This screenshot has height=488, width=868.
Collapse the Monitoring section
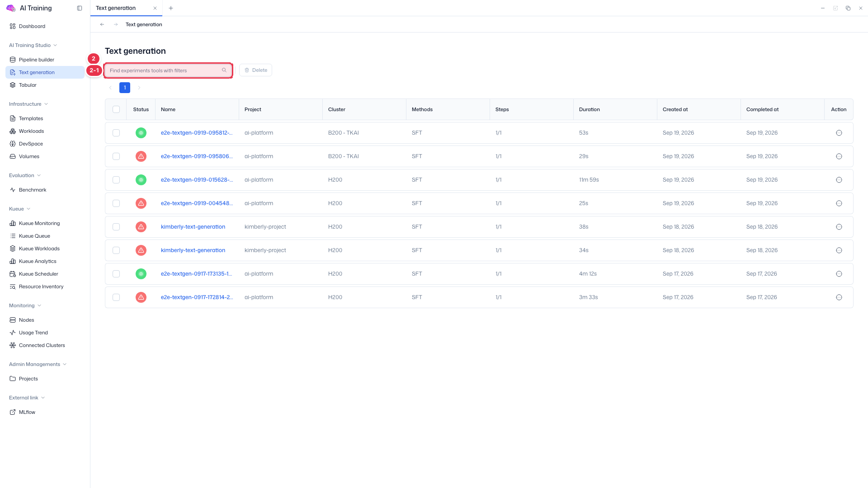[25, 305]
